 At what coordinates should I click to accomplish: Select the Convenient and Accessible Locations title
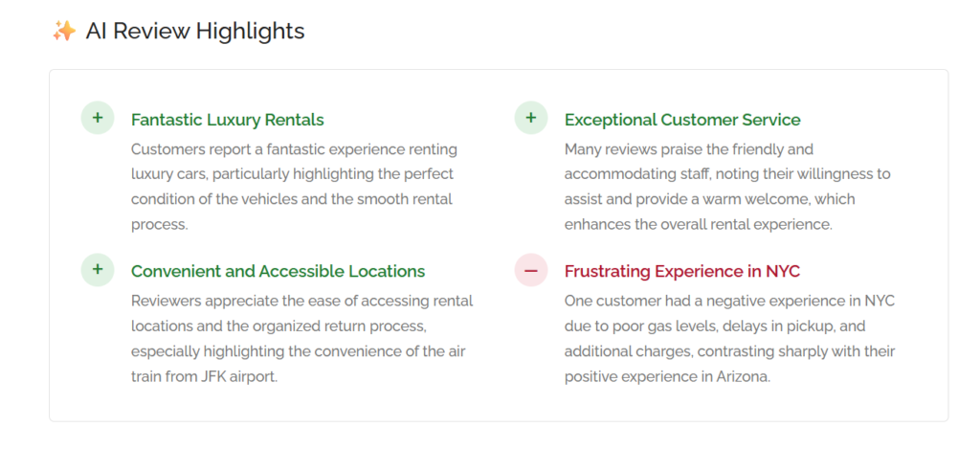coord(278,271)
